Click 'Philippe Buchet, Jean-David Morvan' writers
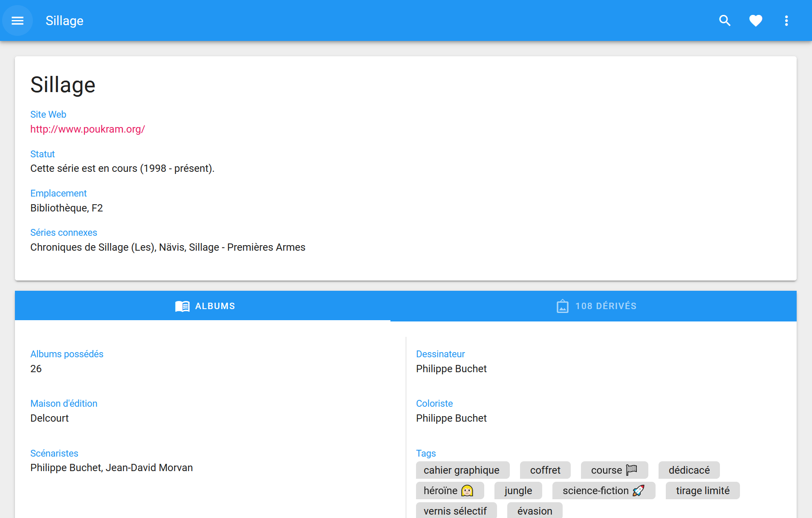This screenshot has width=812, height=518. point(112,468)
